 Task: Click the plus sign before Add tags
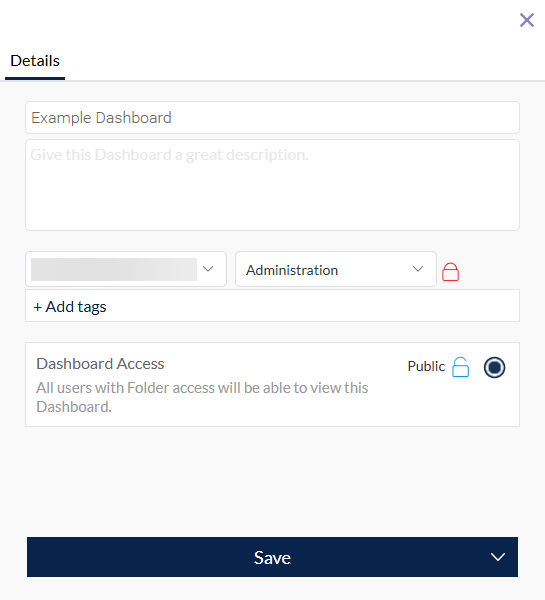coord(38,307)
